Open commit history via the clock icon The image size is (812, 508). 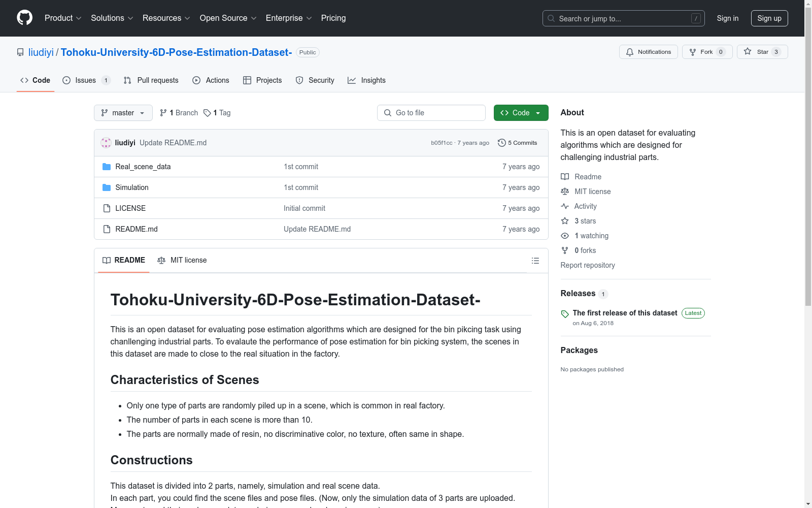[x=502, y=143]
